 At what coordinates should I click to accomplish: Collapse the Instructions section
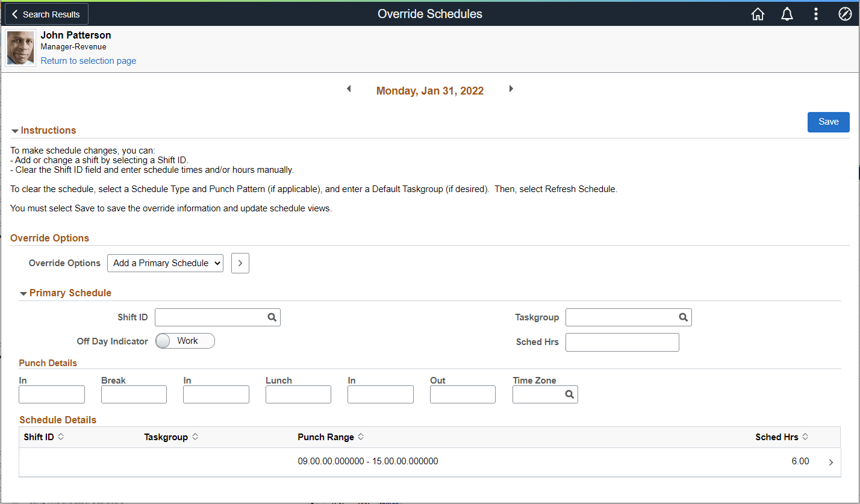pyautogui.click(x=14, y=130)
